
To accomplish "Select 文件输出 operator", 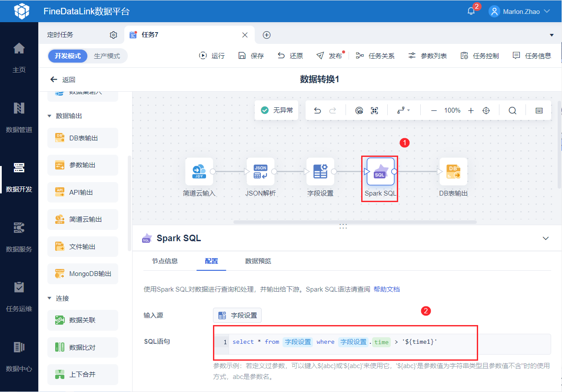I will point(83,247).
